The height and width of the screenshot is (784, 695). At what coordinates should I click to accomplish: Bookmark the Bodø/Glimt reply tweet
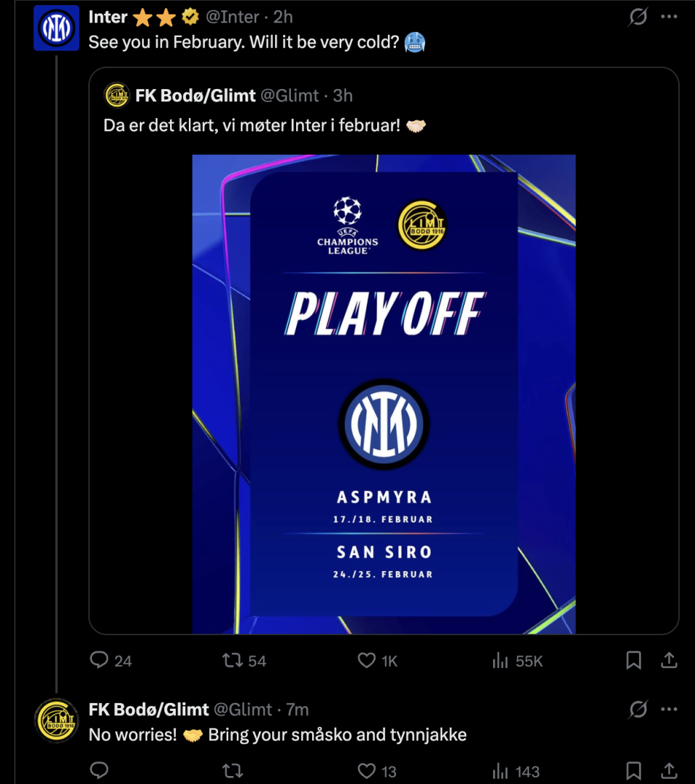633,771
